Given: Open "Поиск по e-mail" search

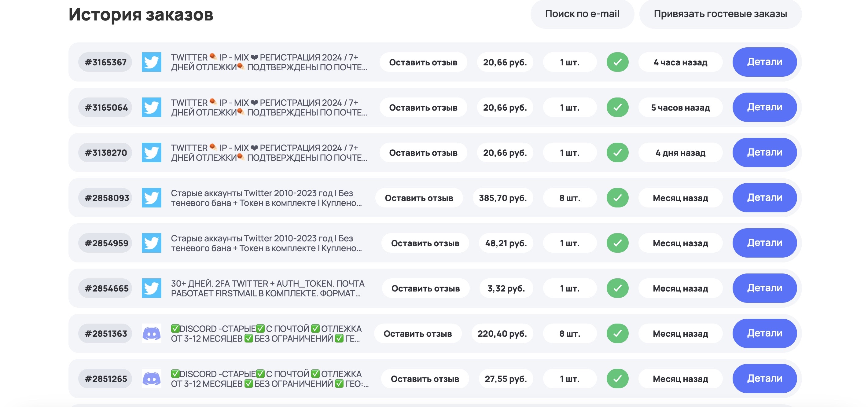Looking at the screenshot, I should (582, 14).
